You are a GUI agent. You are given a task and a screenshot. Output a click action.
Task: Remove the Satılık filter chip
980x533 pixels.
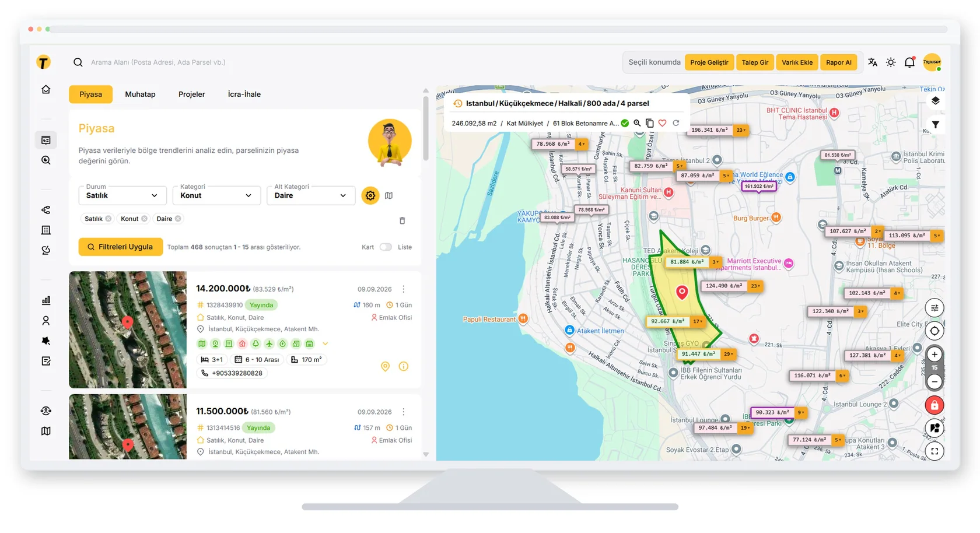pyautogui.click(x=108, y=219)
